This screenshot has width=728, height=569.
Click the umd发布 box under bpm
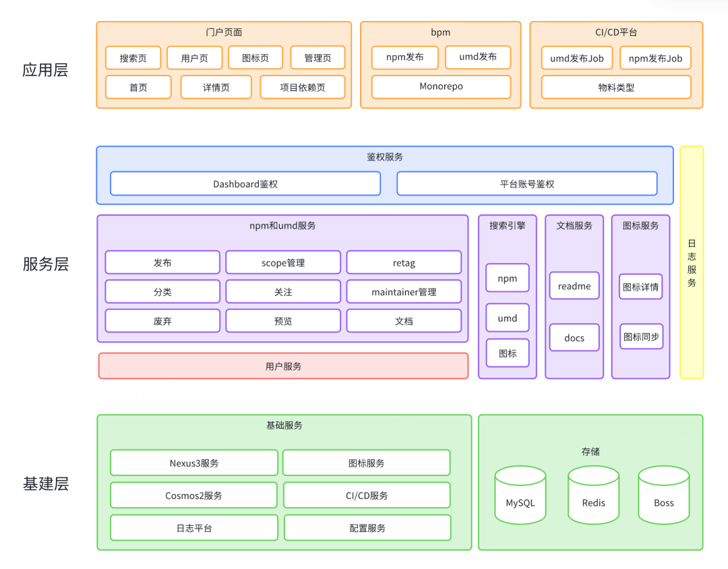point(478,57)
